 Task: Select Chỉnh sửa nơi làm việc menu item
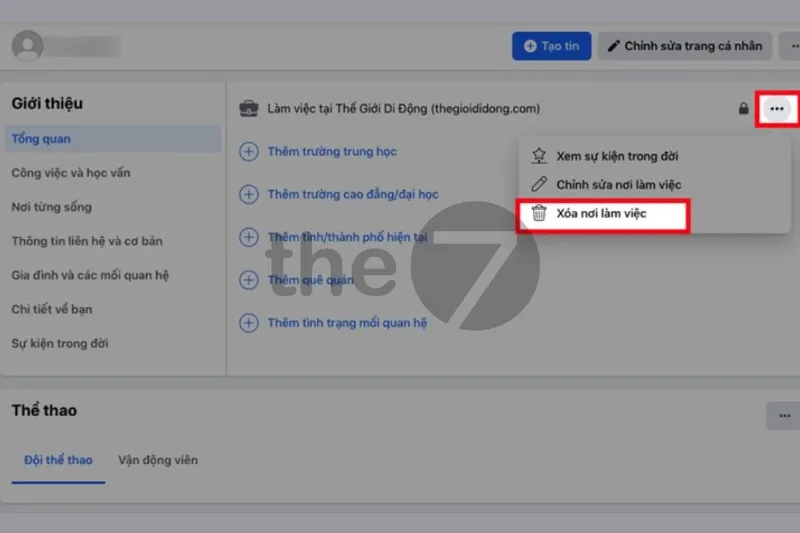(x=655, y=185)
